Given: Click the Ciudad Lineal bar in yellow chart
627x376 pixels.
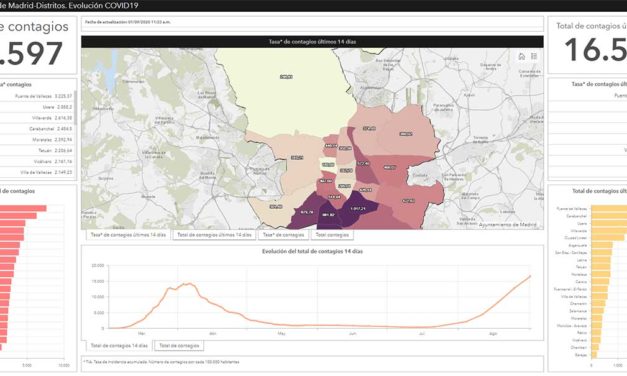Looking at the screenshot, I should click(x=607, y=238).
